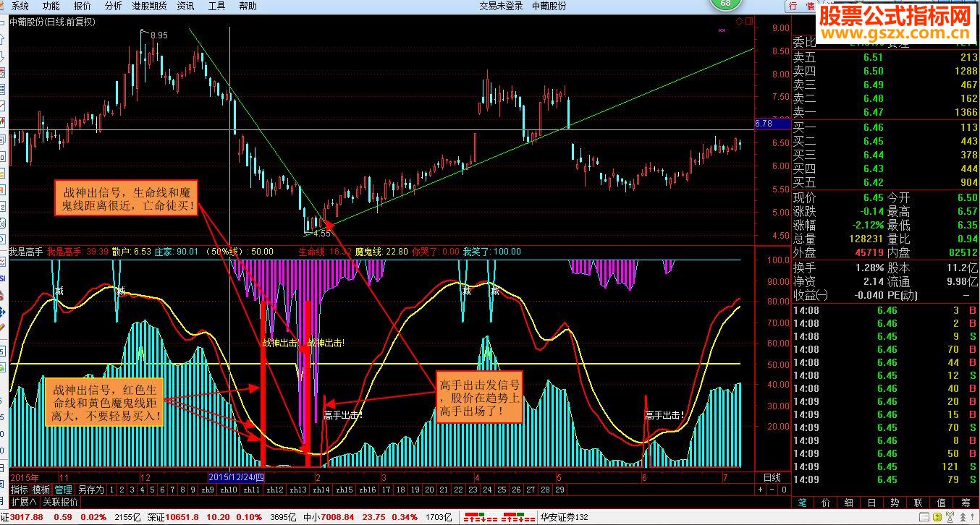Switch to the 日 tab in quote panel
The width and height of the screenshot is (980, 525).
tap(871, 502)
